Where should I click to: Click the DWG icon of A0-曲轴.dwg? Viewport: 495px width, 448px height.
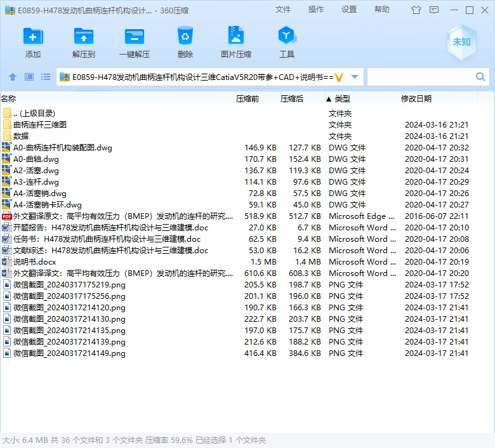coord(6,159)
